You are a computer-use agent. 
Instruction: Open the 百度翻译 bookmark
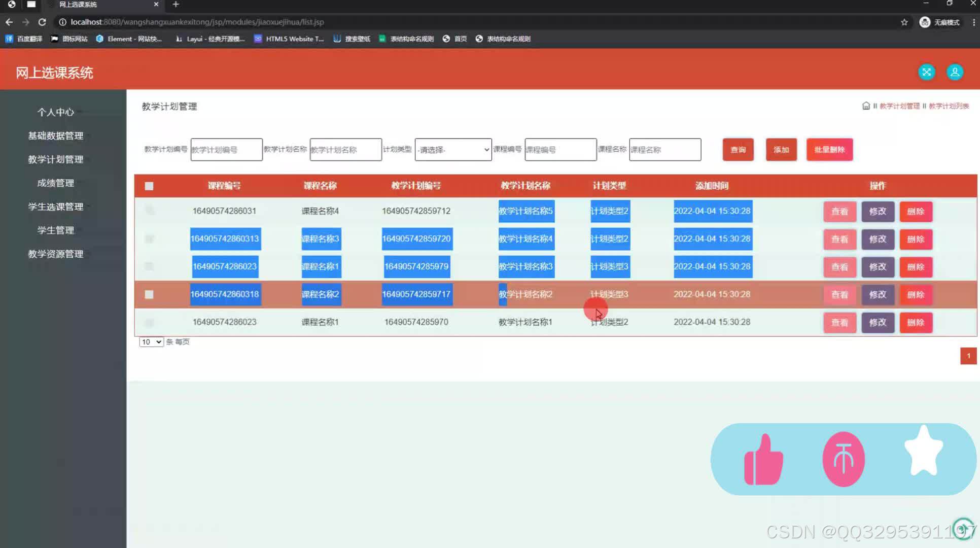[x=24, y=39]
